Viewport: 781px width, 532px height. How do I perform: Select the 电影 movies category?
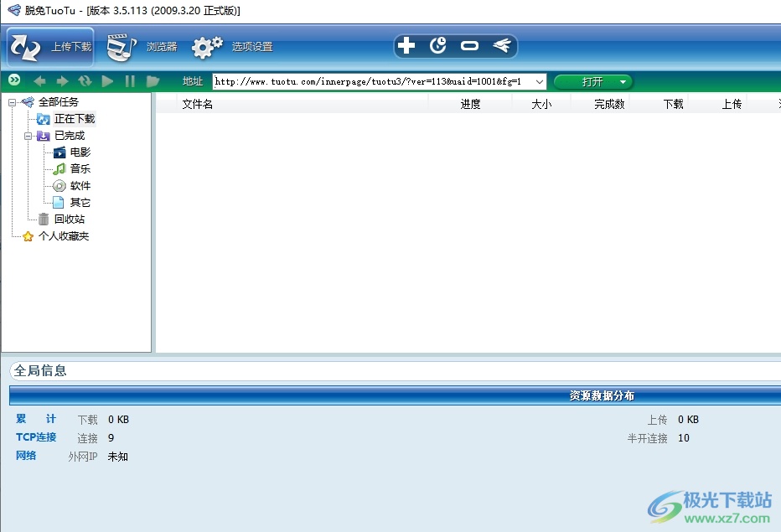coord(80,152)
